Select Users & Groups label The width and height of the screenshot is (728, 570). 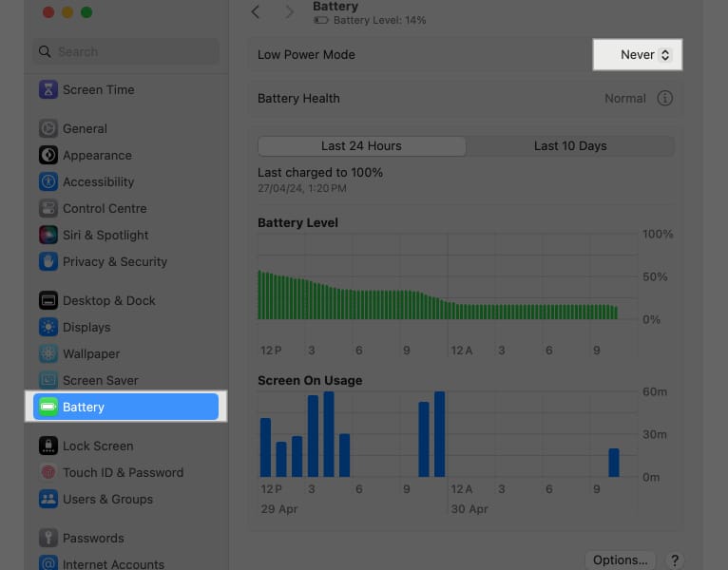[107, 499]
